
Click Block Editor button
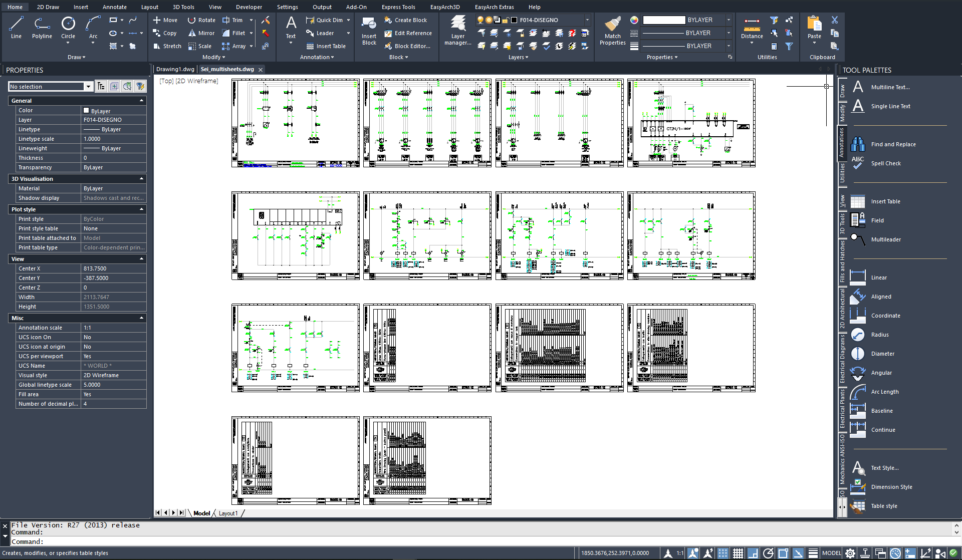click(407, 46)
